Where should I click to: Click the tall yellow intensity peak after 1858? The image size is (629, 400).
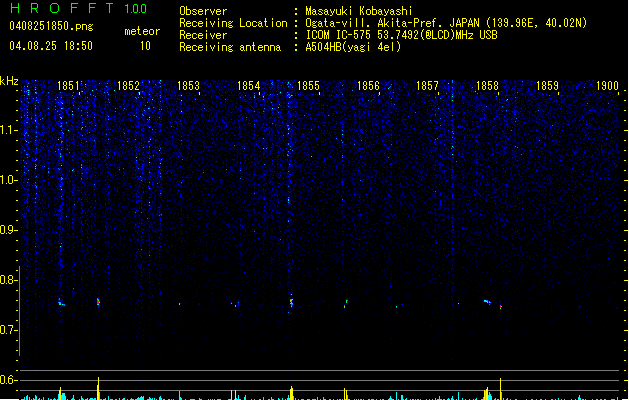tap(501, 389)
